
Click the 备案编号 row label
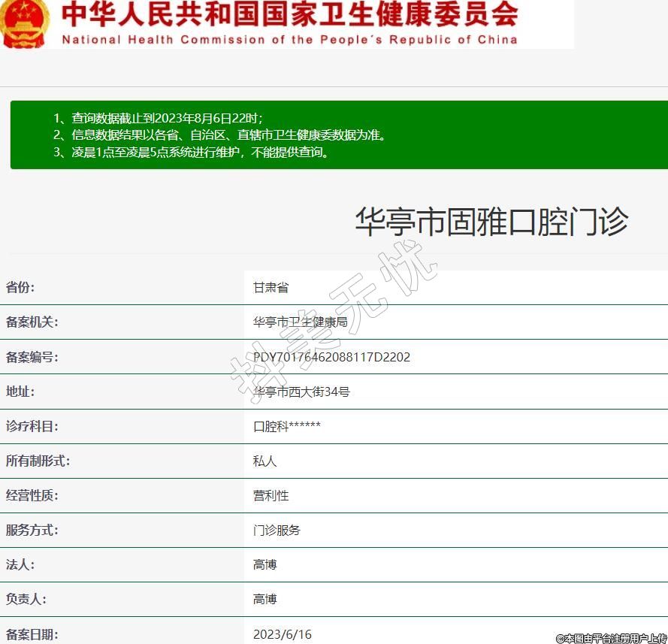click(x=32, y=357)
